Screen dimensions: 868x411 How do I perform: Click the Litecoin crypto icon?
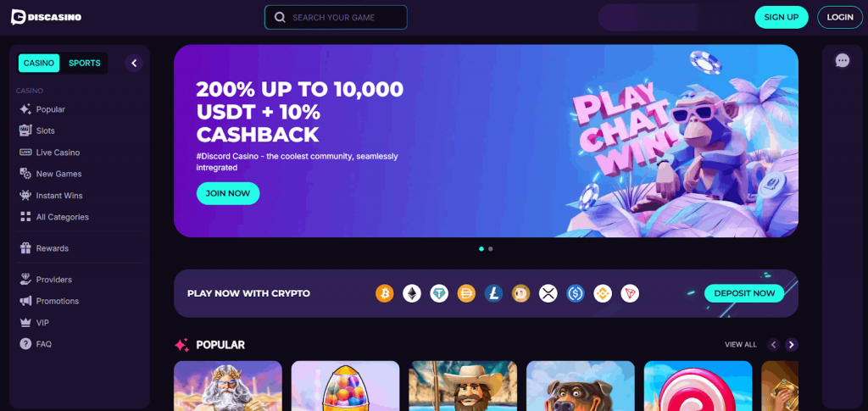click(x=494, y=293)
